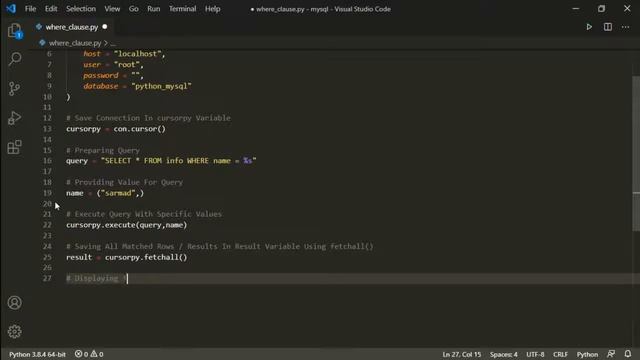640x360 pixels.
Task: Split the editor to the right
Action: click(608, 27)
